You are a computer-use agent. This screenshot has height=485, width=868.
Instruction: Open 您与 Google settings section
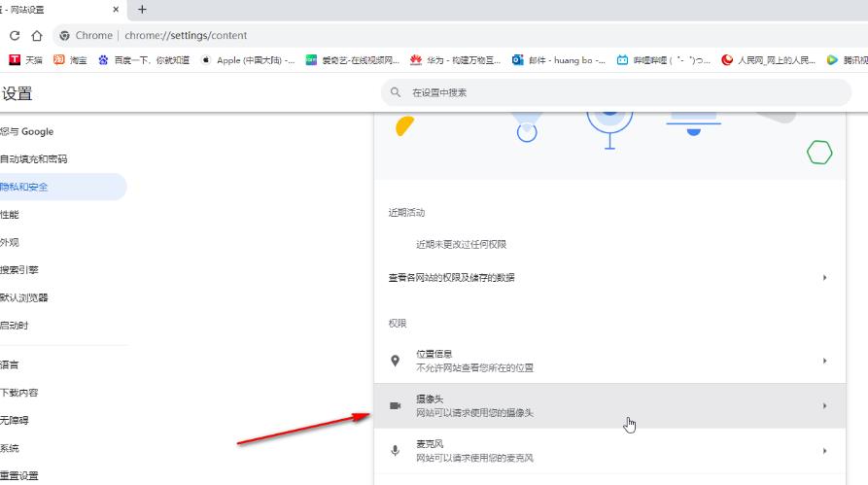coord(27,131)
